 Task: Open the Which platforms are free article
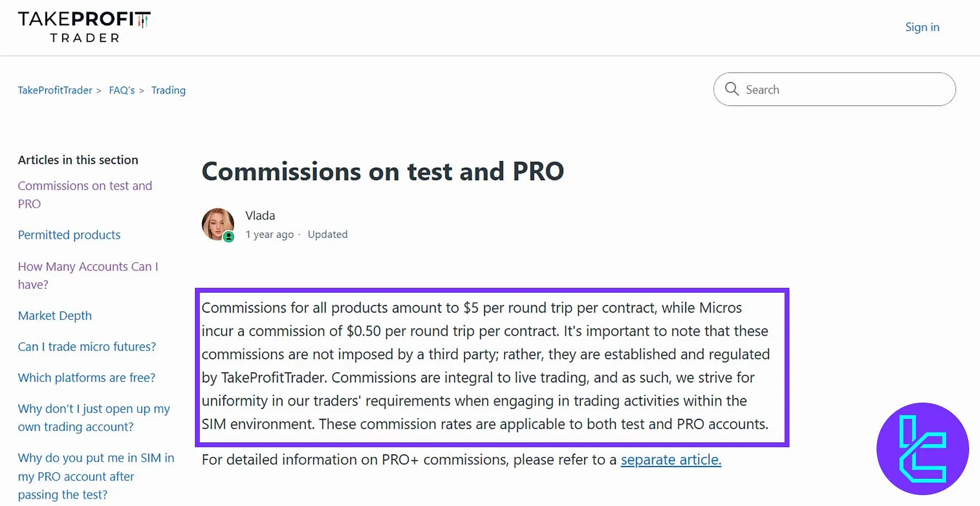[87, 377]
